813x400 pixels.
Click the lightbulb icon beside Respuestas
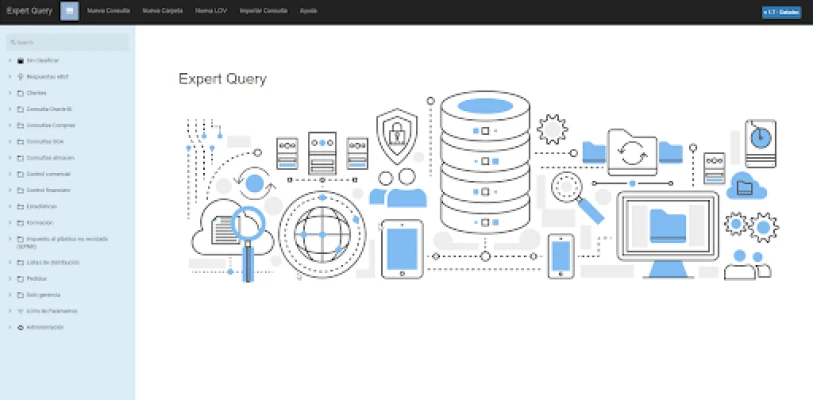21,76
